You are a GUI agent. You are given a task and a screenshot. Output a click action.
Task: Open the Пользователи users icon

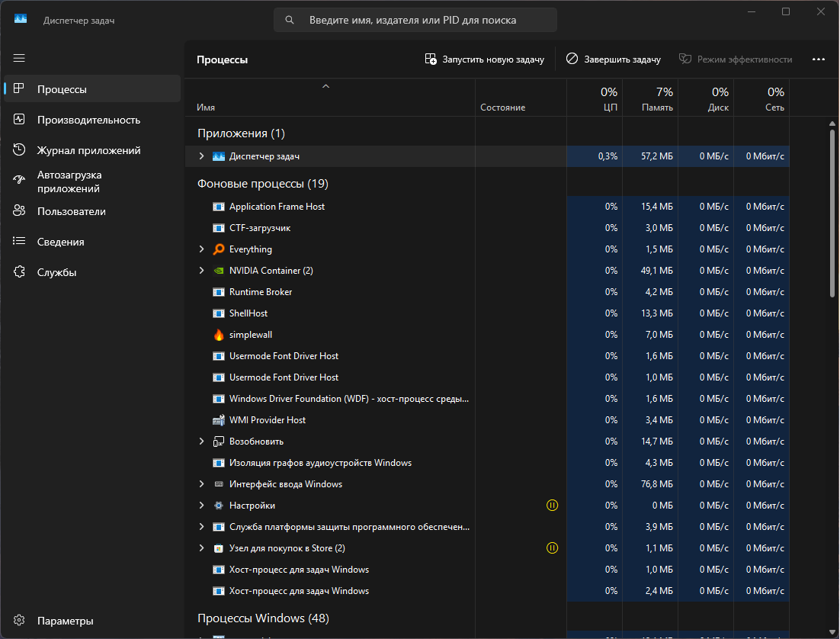[x=19, y=210]
